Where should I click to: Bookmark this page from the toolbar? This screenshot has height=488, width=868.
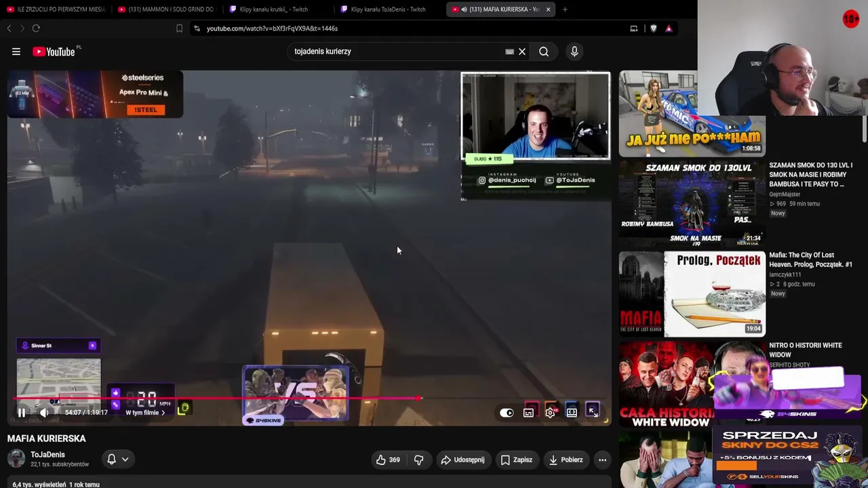pyautogui.click(x=179, y=28)
